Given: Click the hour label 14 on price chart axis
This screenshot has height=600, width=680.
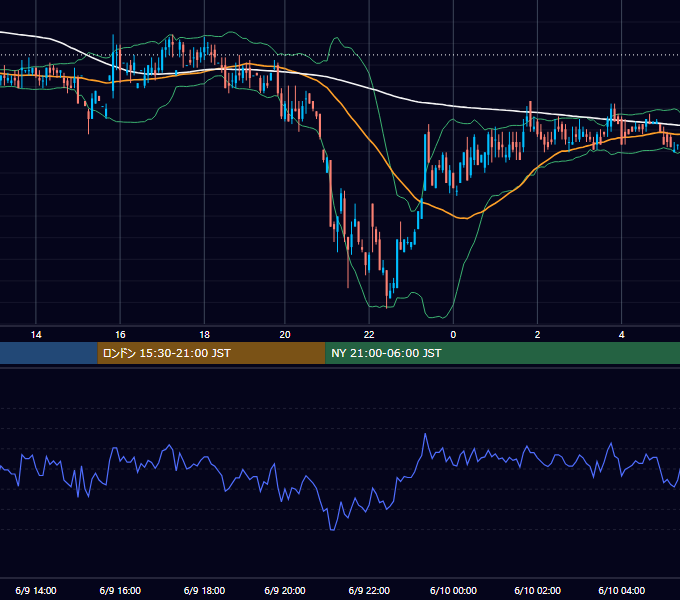Looking at the screenshot, I should coord(36,335).
